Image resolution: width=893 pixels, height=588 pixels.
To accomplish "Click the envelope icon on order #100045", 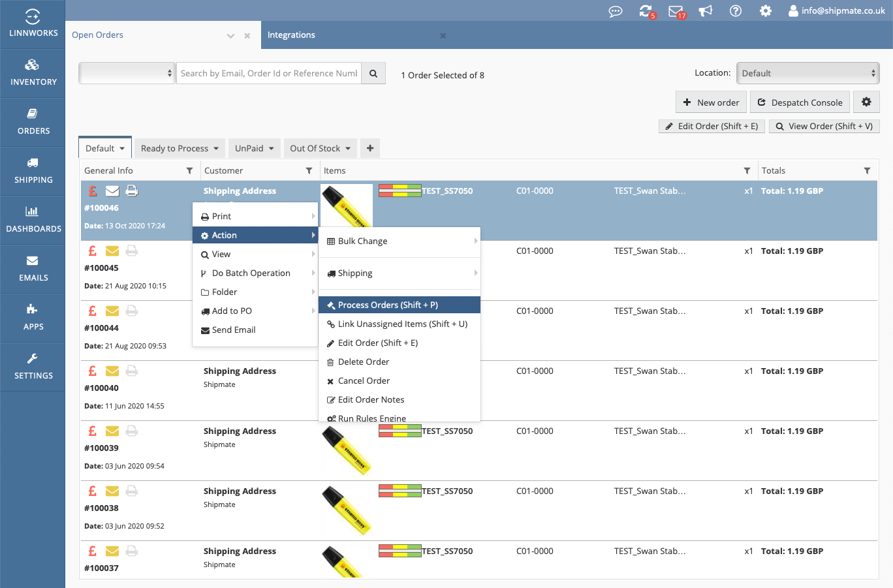I will tap(112, 251).
